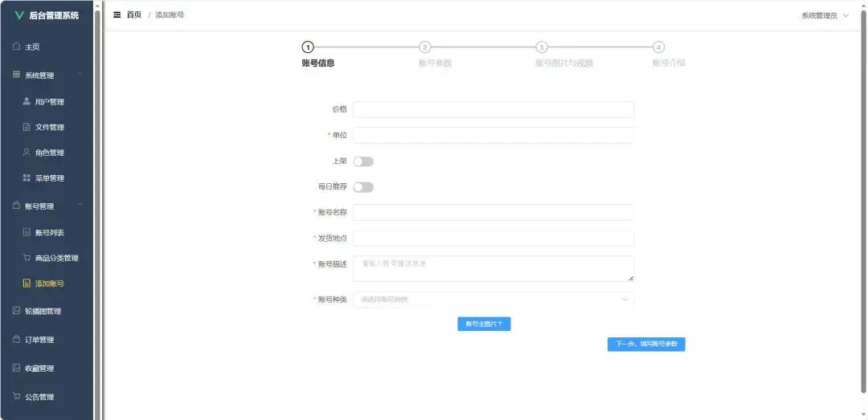The width and height of the screenshot is (868, 420).
Task: Collapse the 系统管理 submenu arrow
Action: pos(80,75)
